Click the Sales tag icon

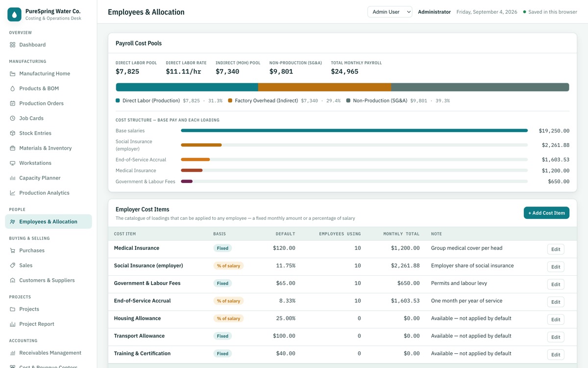click(13, 265)
